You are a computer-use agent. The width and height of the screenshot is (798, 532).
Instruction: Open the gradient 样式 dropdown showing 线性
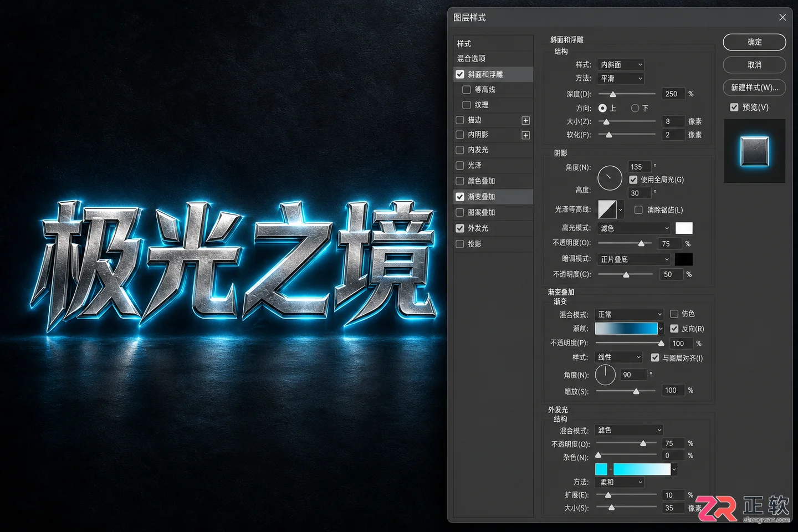click(x=618, y=357)
